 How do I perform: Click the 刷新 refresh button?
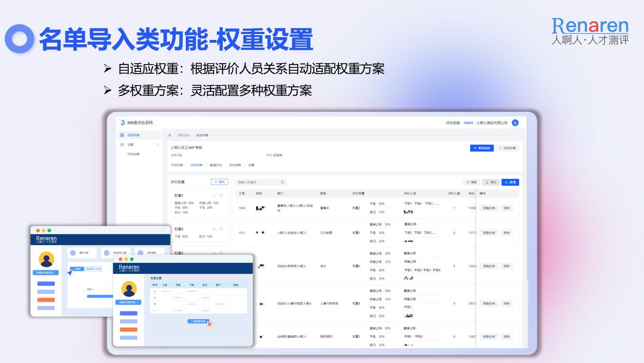click(472, 182)
